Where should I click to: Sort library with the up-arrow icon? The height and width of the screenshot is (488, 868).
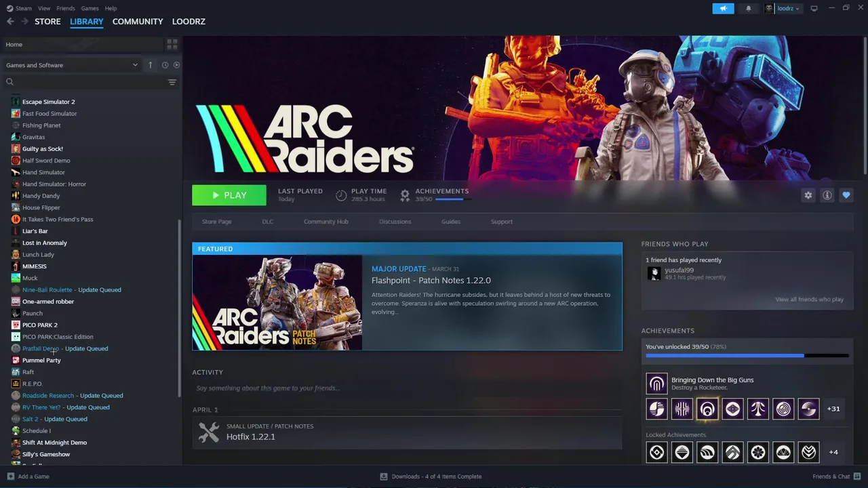tap(151, 65)
